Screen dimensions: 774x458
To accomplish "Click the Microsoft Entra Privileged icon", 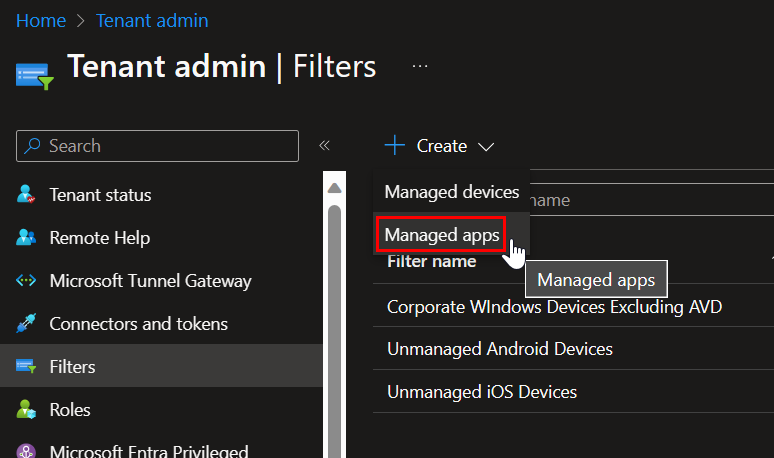I will pyautogui.click(x=27, y=452).
